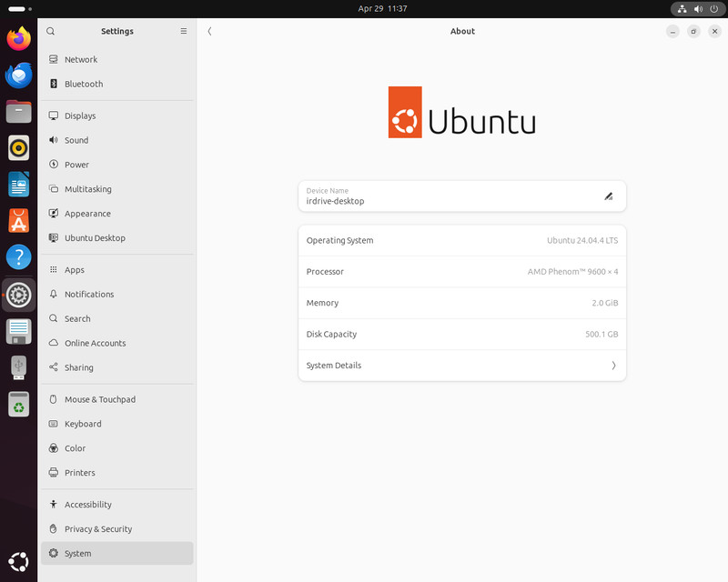
Task: Select Bluetooth in the sidebar
Action: pyautogui.click(x=117, y=84)
